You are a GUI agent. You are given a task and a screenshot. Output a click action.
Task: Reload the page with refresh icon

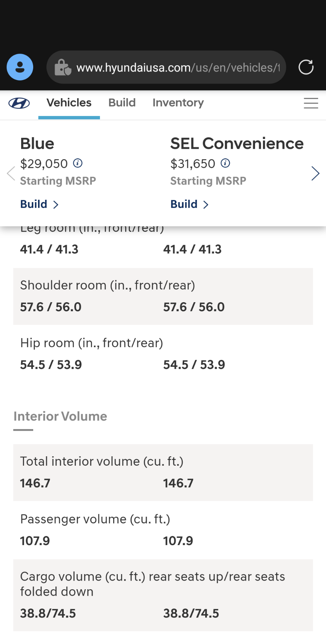306,67
